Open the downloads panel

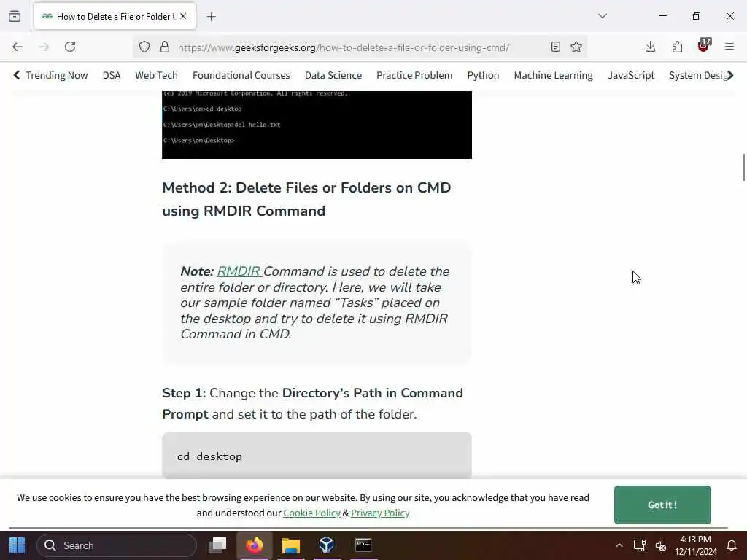click(x=650, y=47)
